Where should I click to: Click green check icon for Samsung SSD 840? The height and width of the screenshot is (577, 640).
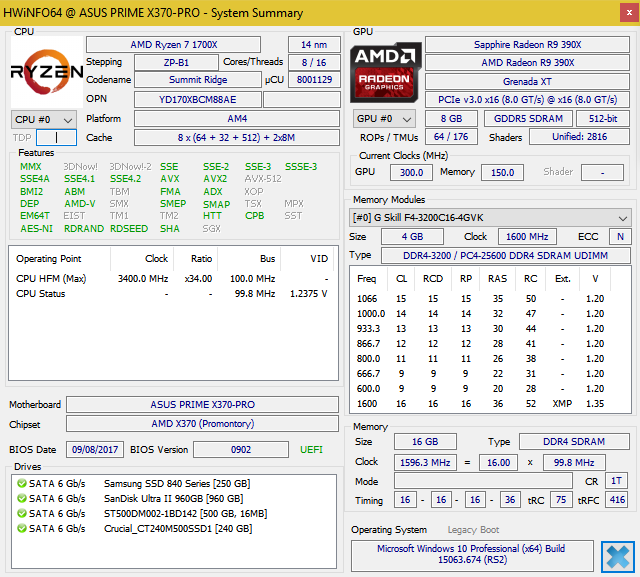point(21,484)
